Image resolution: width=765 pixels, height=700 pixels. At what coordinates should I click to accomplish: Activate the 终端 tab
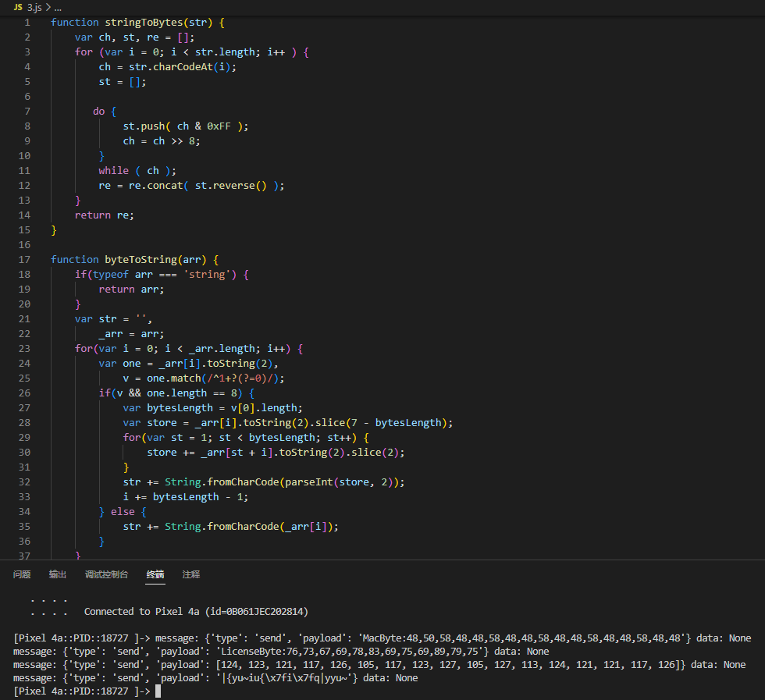[x=155, y=574]
